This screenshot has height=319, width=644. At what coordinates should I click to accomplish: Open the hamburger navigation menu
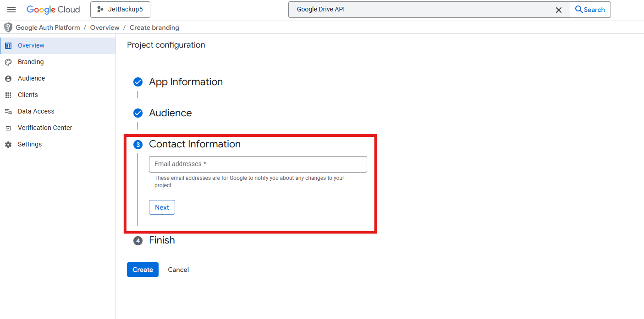tap(11, 10)
